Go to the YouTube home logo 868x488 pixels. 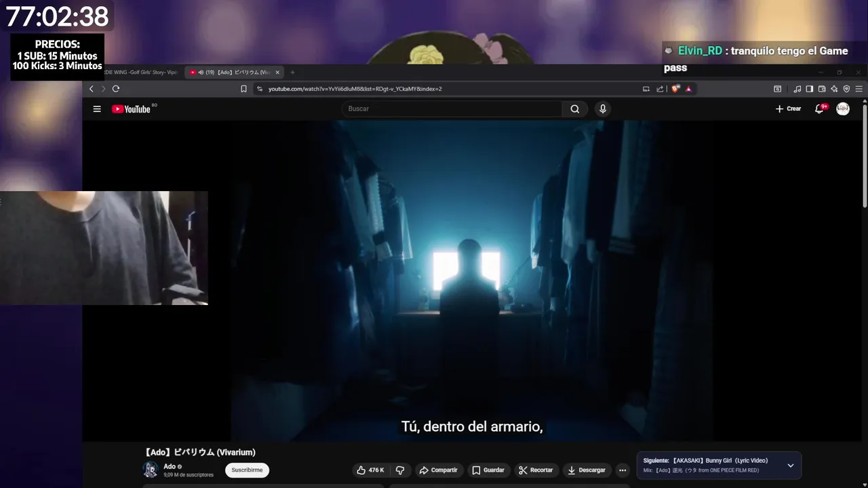132,109
